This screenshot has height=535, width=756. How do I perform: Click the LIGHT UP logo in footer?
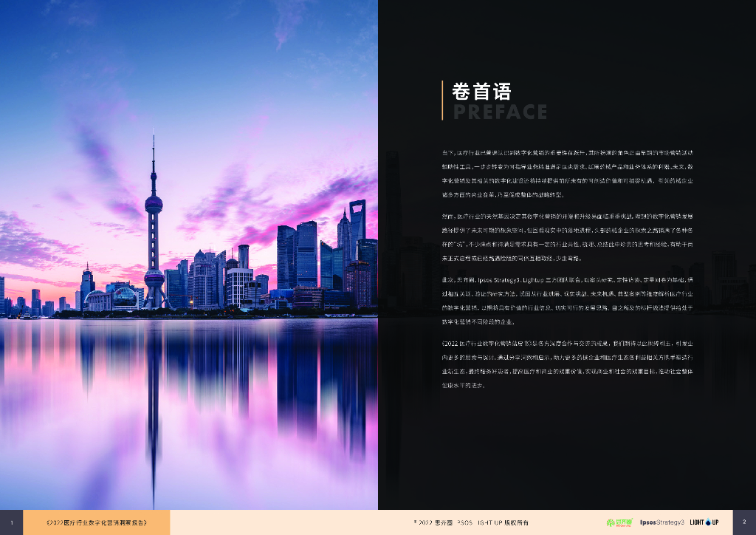[x=704, y=522]
